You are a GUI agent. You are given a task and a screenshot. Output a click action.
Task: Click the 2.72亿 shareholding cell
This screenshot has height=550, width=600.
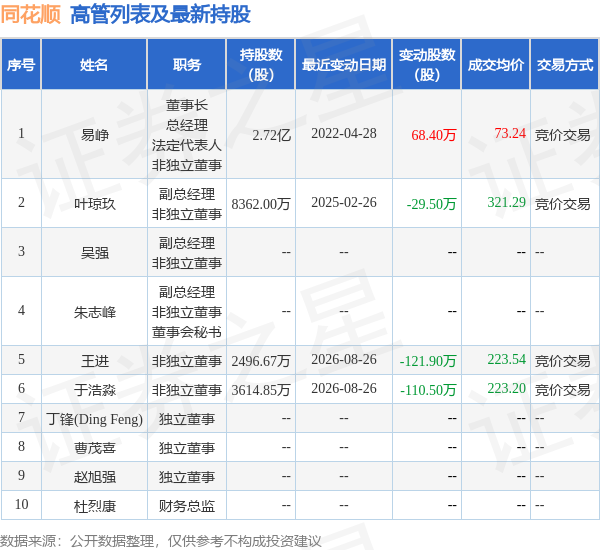(271, 135)
